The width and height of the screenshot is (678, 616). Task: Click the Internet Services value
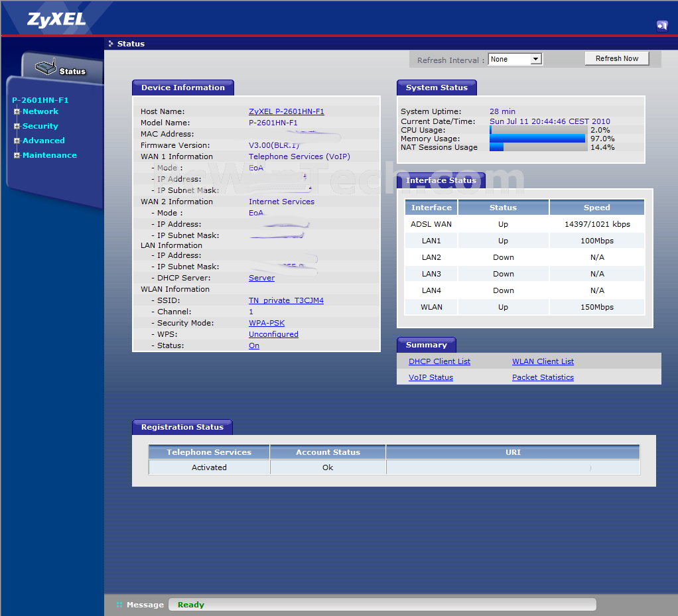click(x=281, y=202)
